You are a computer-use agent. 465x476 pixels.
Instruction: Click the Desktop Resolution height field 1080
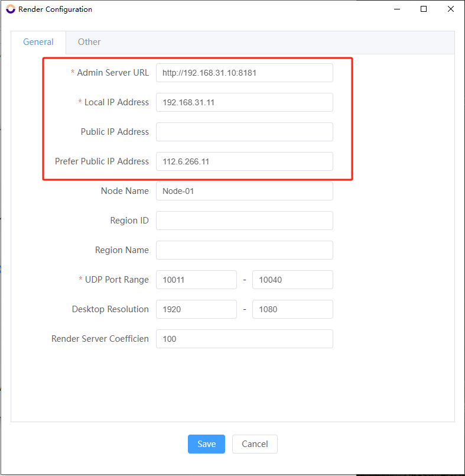pyautogui.click(x=292, y=309)
